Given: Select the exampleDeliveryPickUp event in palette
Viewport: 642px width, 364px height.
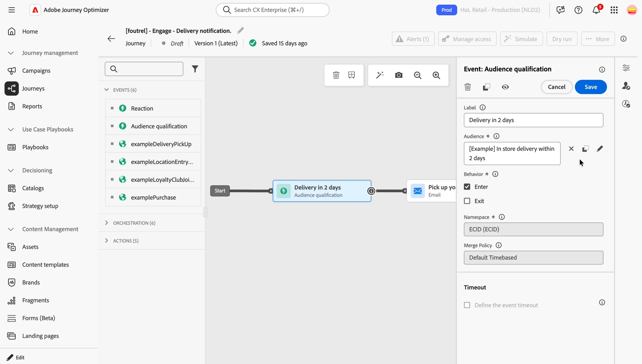Looking at the screenshot, I should [x=153, y=144].
